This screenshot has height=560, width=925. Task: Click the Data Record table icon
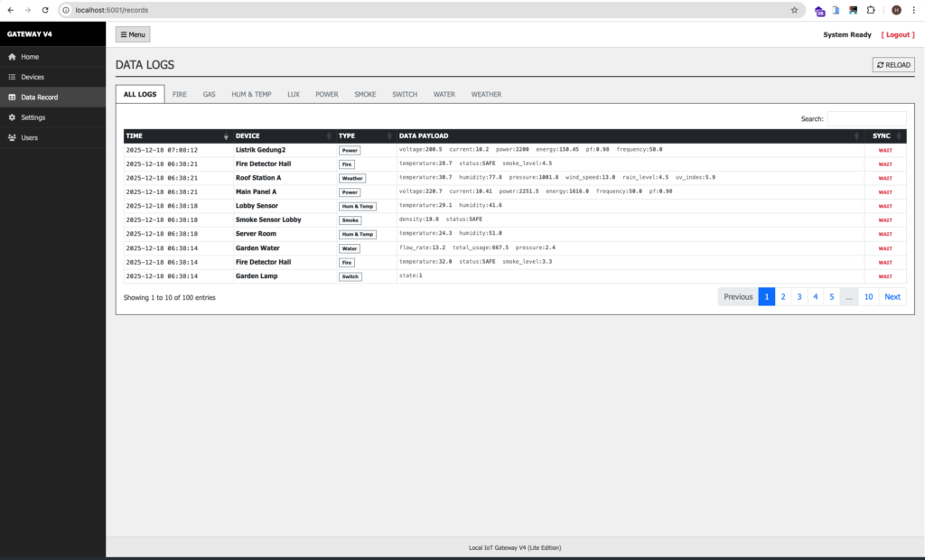12,98
